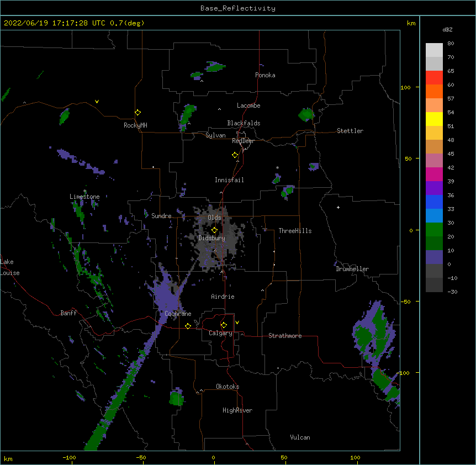Select the HighRiver label
This screenshot has height=465, width=476.
(x=237, y=410)
